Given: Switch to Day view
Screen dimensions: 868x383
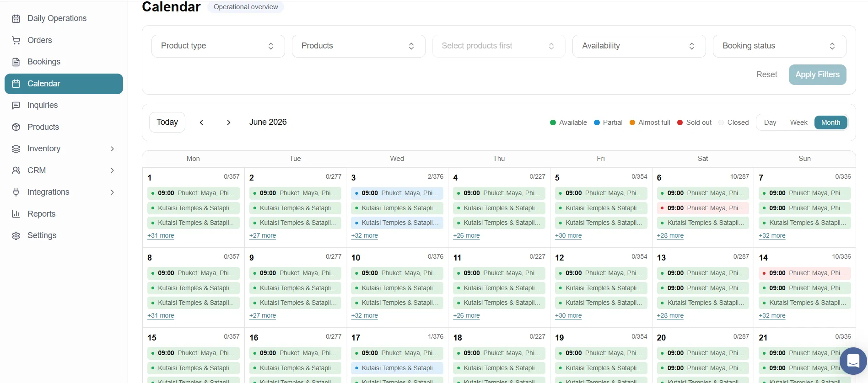Looking at the screenshot, I should coord(770,122).
